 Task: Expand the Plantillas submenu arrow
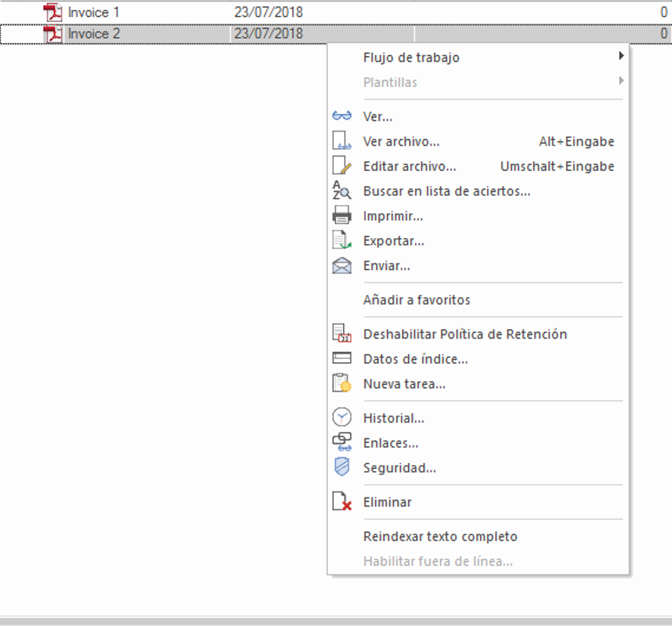point(621,81)
